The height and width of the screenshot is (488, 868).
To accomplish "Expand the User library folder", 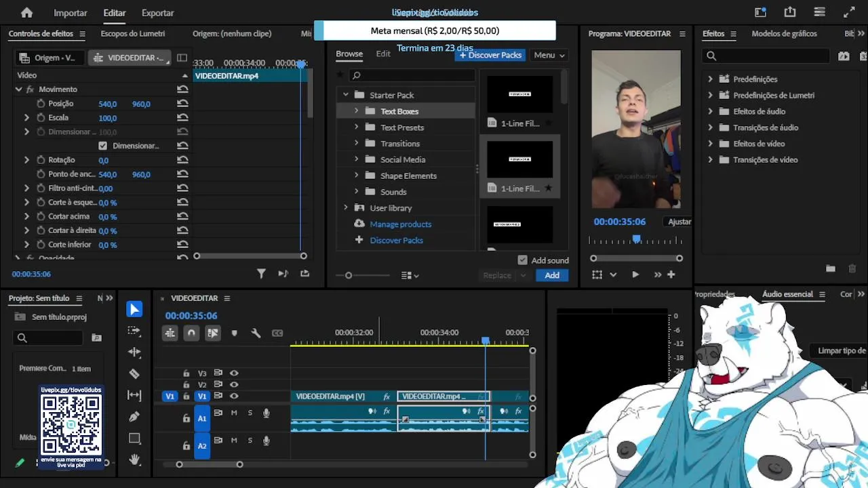I will click(x=345, y=207).
